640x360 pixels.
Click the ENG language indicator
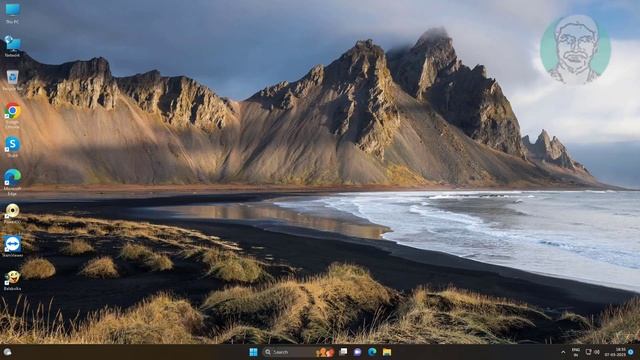576,352
